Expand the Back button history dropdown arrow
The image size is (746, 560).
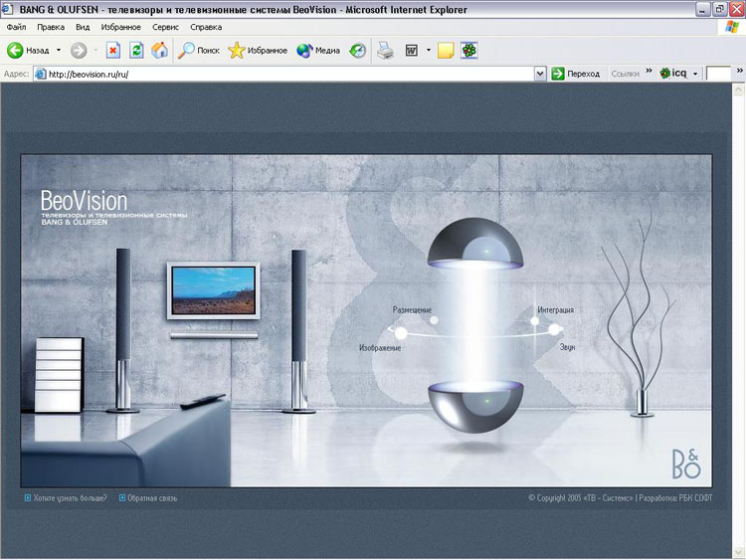[58, 50]
